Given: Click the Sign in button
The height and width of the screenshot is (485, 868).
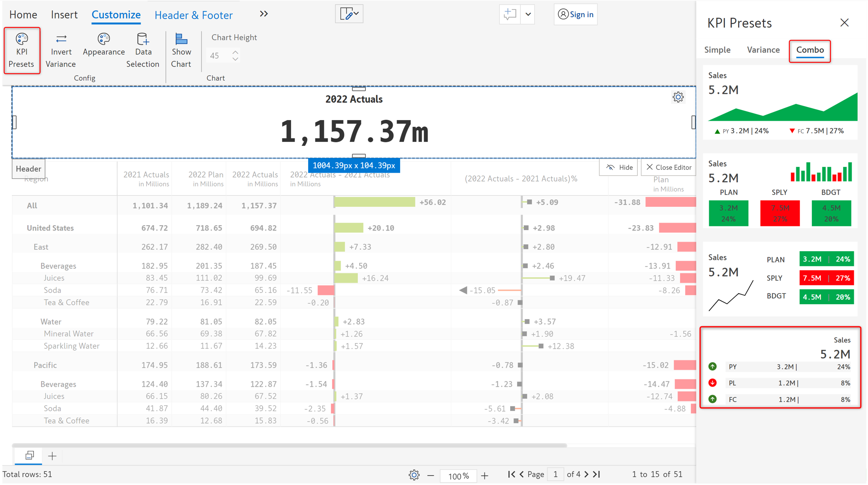Looking at the screenshot, I should click(x=575, y=14).
